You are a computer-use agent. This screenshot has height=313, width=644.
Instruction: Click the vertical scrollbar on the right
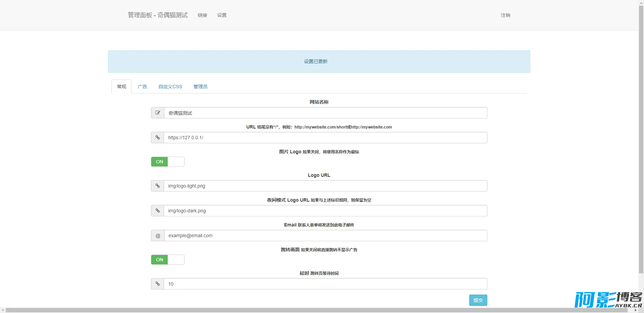[641, 139]
